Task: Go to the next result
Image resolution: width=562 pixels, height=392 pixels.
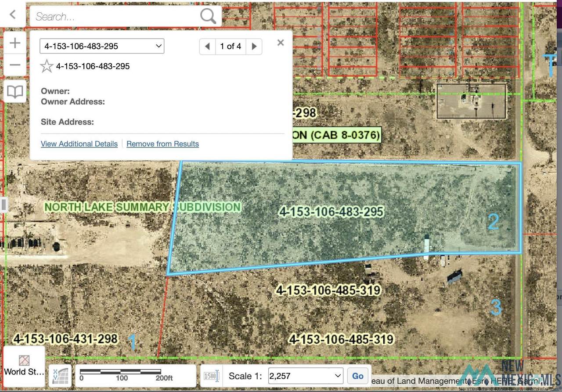Action: coord(254,47)
